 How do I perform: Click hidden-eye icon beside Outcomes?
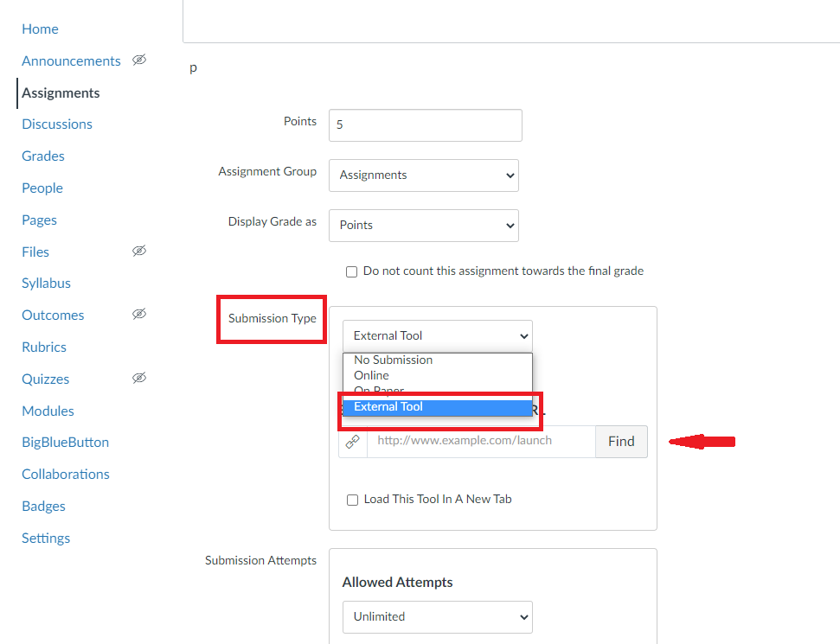coord(139,314)
